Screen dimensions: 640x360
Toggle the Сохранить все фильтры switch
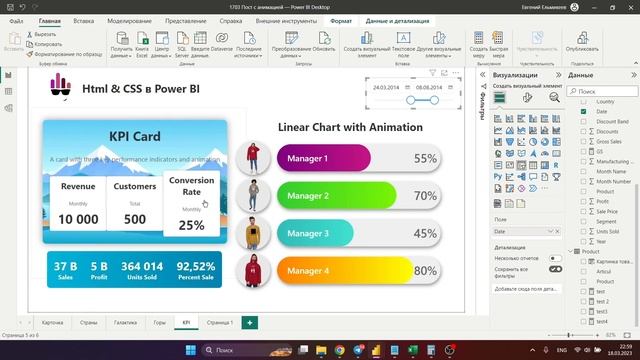pyautogui.click(x=555, y=269)
